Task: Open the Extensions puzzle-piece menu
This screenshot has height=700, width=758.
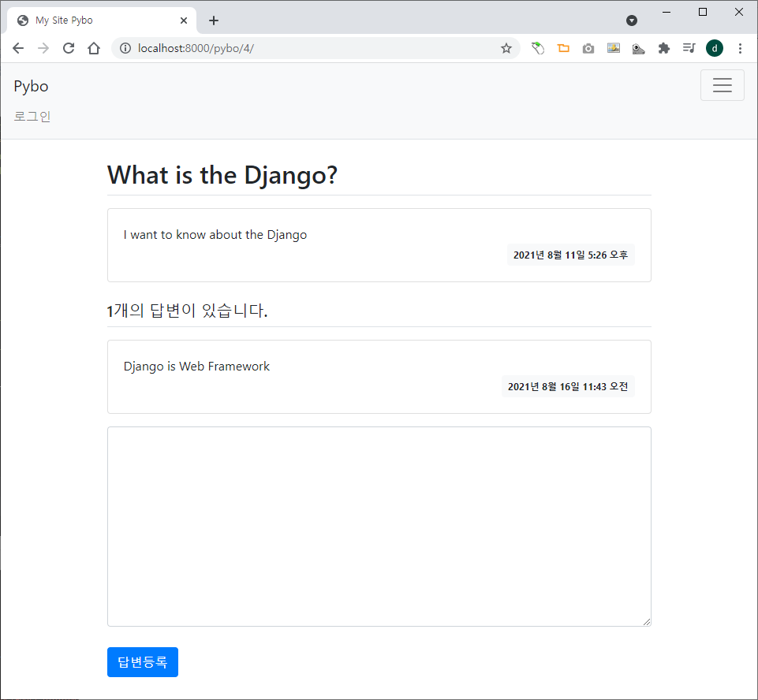Action: point(663,48)
